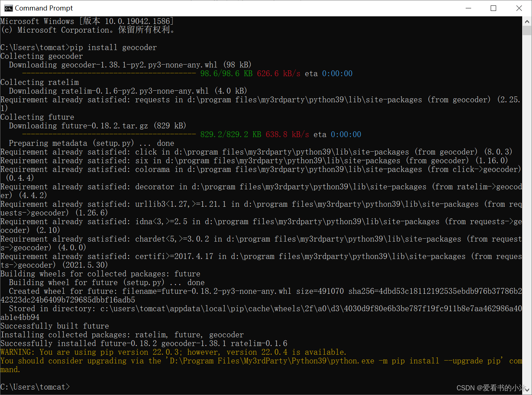Viewport: 532px width, 395px height.
Task: Click the scrollbar up arrow
Action: [x=527, y=21]
